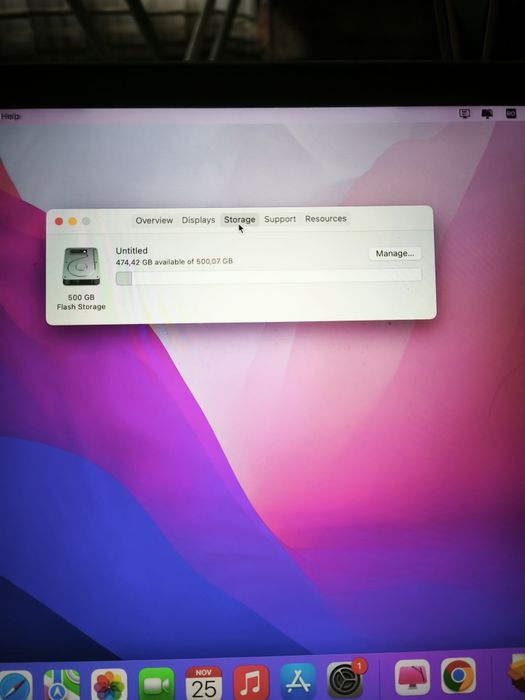This screenshot has width=525, height=700.
Task: Open the Help menu
Action: click(10, 117)
